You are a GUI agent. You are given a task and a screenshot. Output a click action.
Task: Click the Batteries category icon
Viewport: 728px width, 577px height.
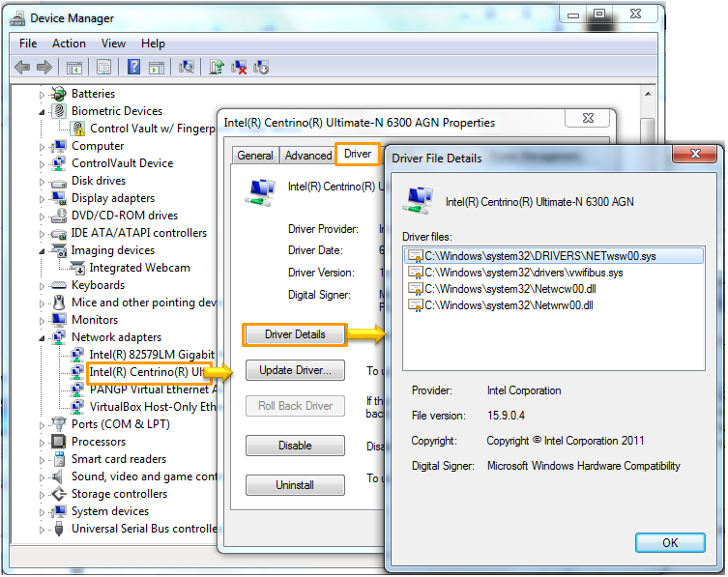59,94
